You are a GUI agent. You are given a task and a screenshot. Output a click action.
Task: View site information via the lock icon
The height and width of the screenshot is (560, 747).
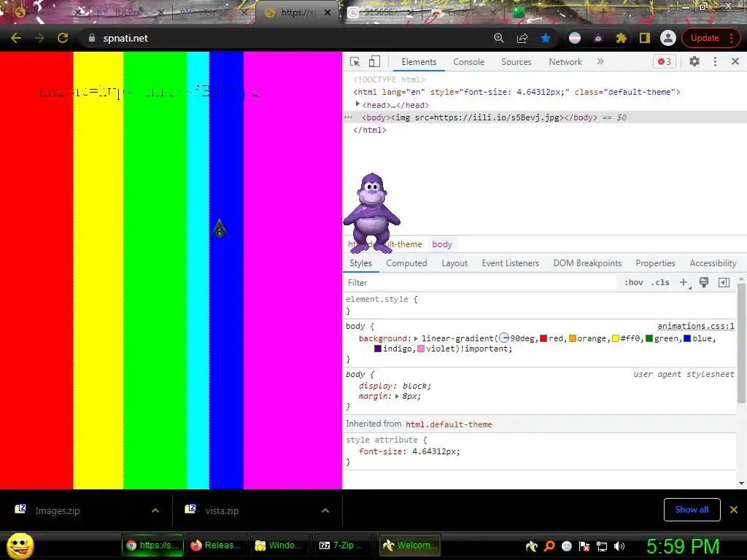pyautogui.click(x=92, y=38)
